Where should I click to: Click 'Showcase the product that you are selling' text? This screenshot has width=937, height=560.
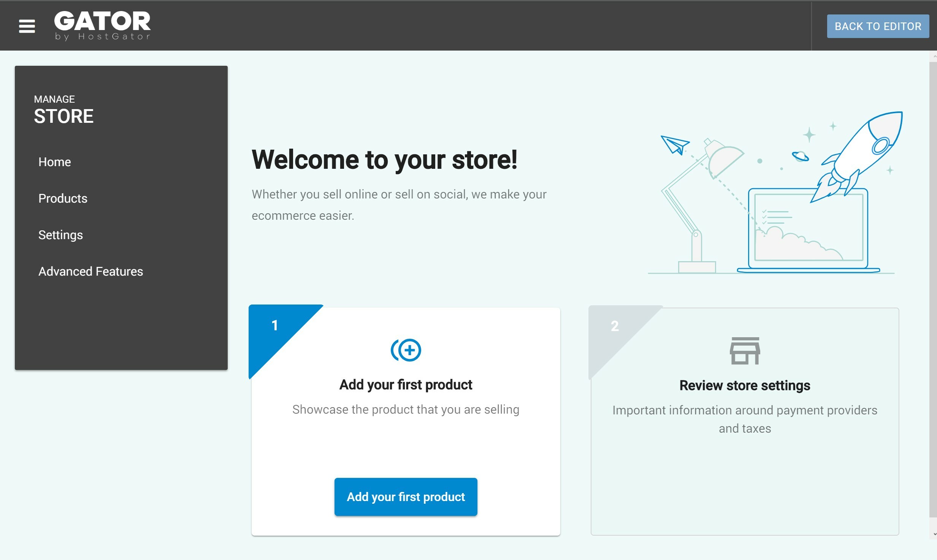(406, 409)
